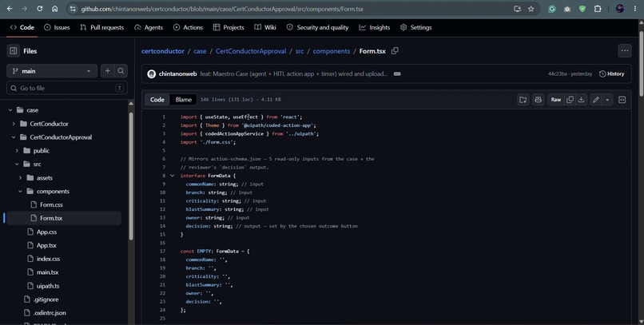Switch to Blame view

(183, 99)
